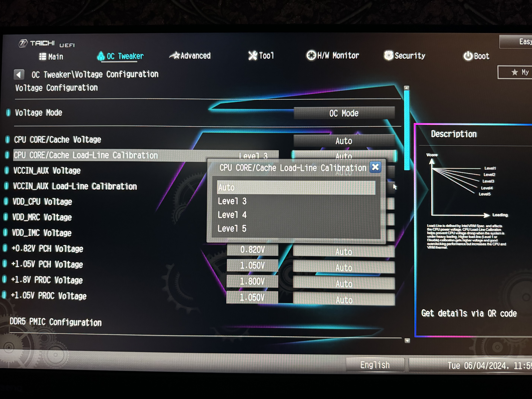Viewport: 532px width, 399px height.
Task: Click the Easy mode button
Action: 520,42
